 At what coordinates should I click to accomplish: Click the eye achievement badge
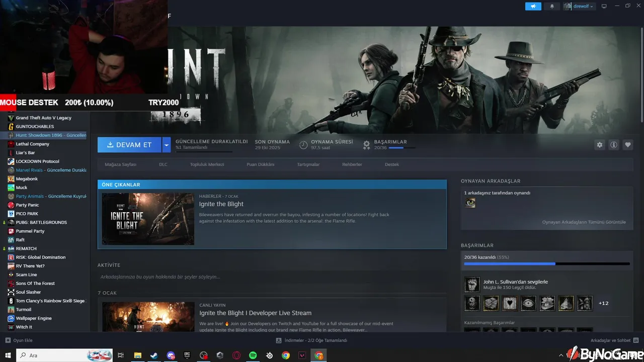tap(528, 303)
